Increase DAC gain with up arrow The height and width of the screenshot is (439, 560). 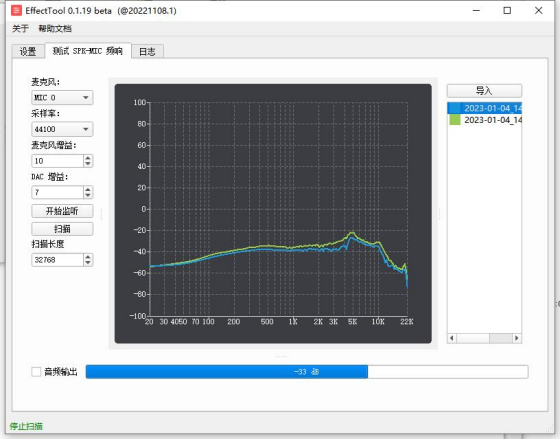88,189
